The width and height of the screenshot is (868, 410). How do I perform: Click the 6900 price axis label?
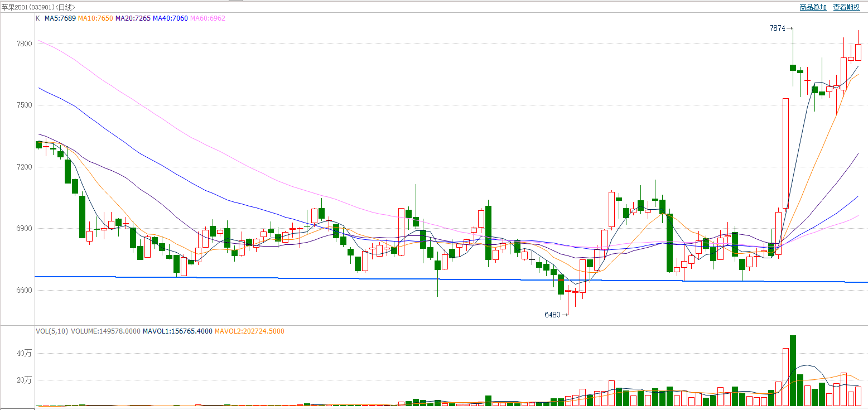tap(25, 229)
